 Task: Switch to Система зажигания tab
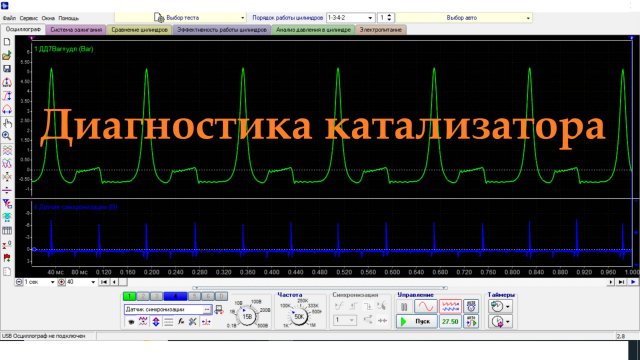(76, 30)
